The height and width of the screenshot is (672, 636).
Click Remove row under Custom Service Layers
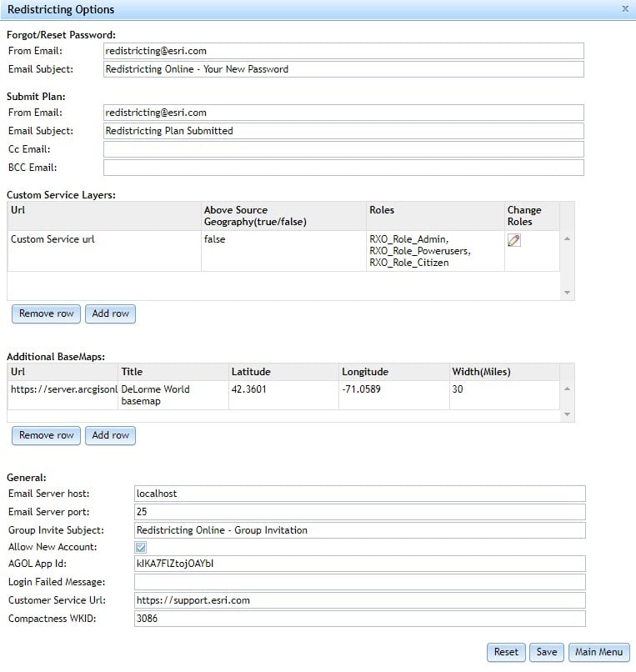click(x=46, y=313)
